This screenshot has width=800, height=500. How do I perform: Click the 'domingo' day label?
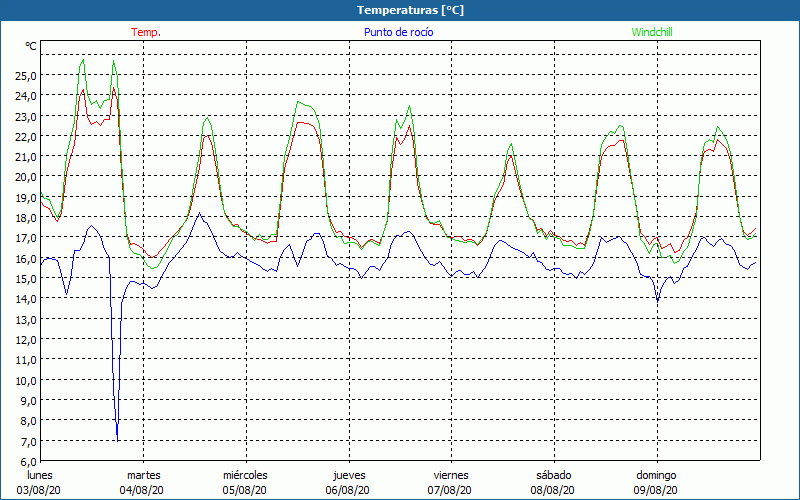click(x=656, y=475)
